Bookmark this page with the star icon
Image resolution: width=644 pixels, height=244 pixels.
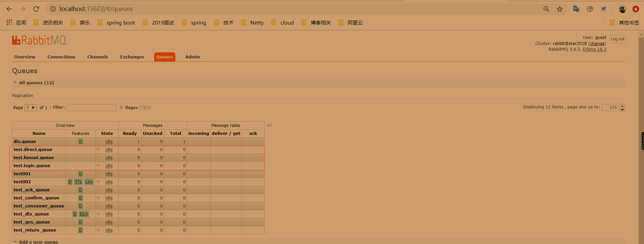click(x=560, y=9)
